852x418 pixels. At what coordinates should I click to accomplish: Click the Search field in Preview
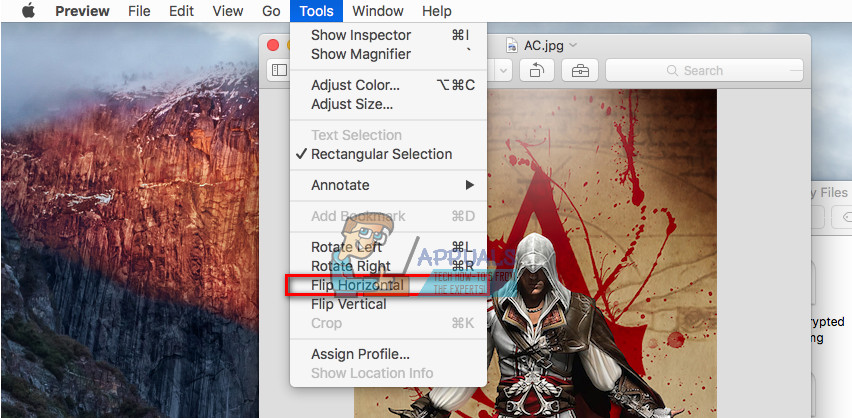(704, 71)
